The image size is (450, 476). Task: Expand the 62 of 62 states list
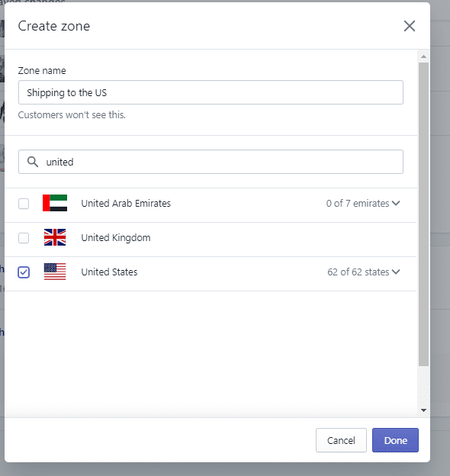coord(364,272)
